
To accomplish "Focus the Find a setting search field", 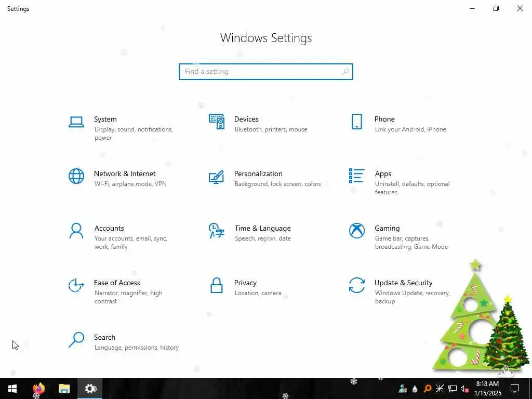I will coord(265,72).
